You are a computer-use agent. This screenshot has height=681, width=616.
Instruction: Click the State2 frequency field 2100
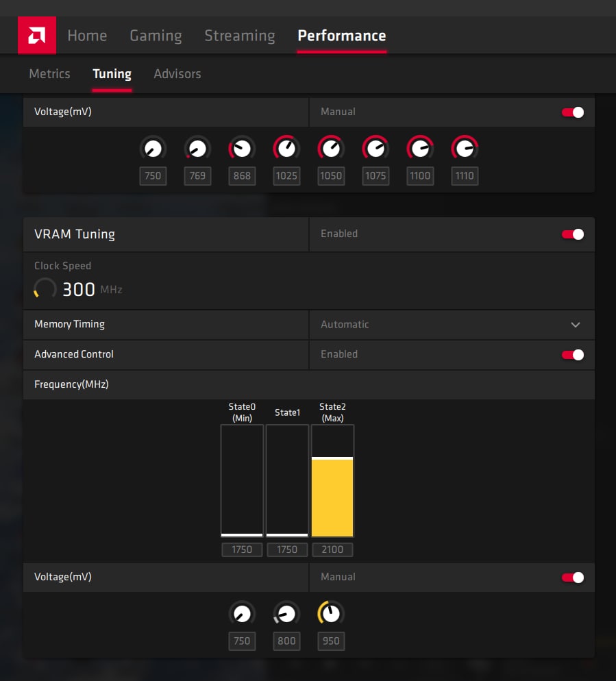pos(332,550)
